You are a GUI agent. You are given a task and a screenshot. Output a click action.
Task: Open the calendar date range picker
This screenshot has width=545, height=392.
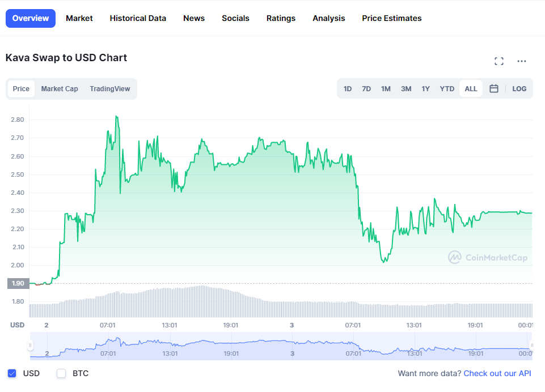coord(494,88)
